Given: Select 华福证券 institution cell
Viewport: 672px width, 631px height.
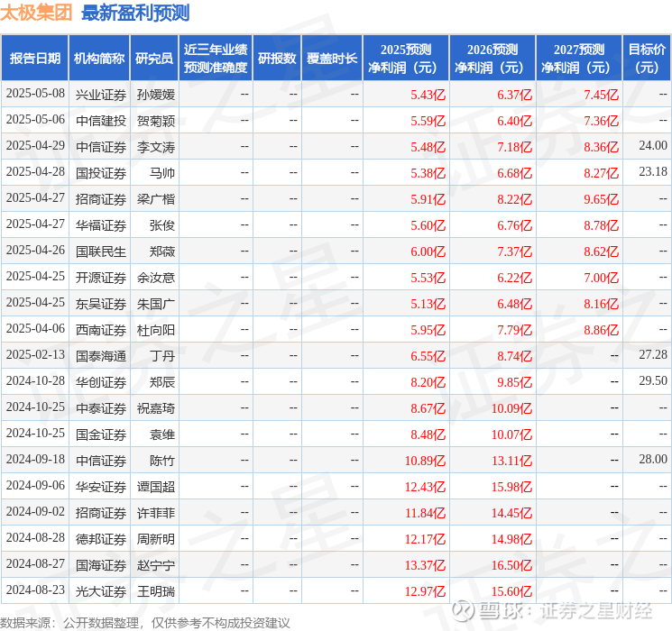Looking at the screenshot, I should tap(101, 225).
